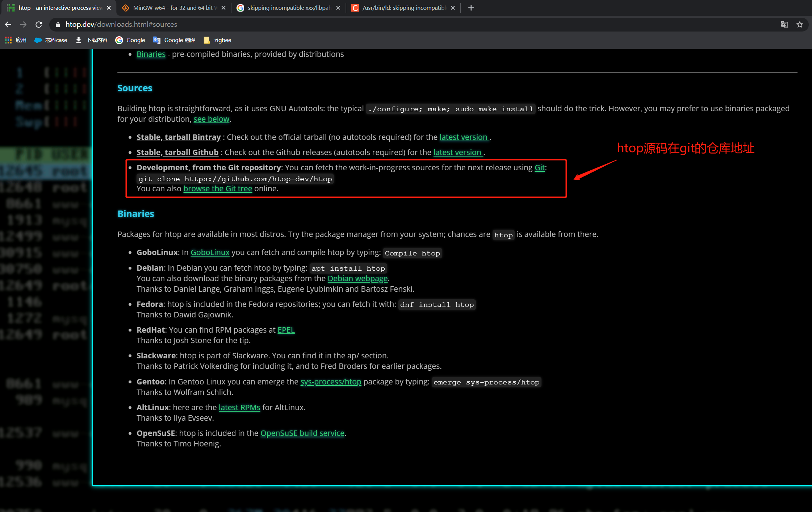Viewport: 812px width, 512px height.
Task: Go back to the previous page
Action: 8,24
